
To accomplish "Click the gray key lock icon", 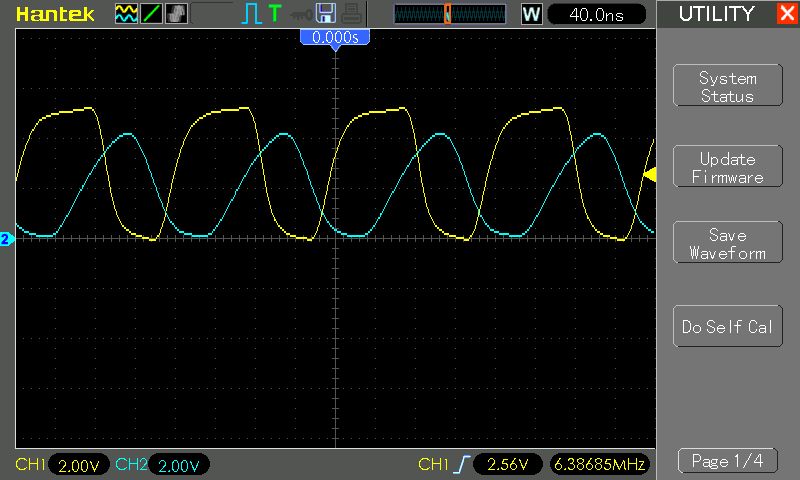I will (302, 15).
